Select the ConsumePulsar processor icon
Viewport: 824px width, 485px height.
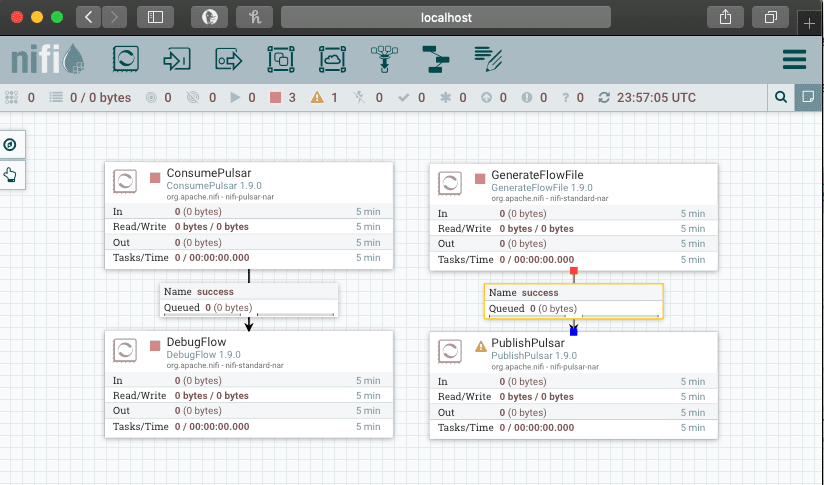click(125, 181)
